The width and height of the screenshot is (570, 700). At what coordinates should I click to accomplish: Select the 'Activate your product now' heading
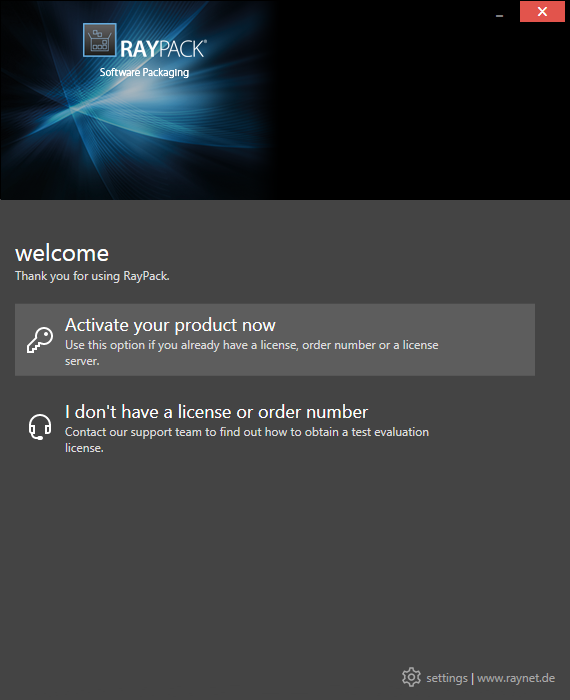click(170, 325)
